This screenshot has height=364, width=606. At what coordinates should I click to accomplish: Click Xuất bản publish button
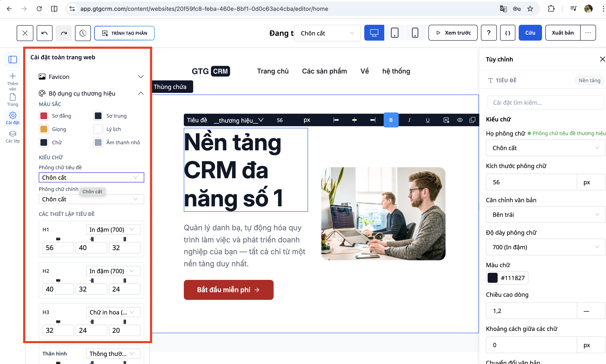(x=563, y=33)
